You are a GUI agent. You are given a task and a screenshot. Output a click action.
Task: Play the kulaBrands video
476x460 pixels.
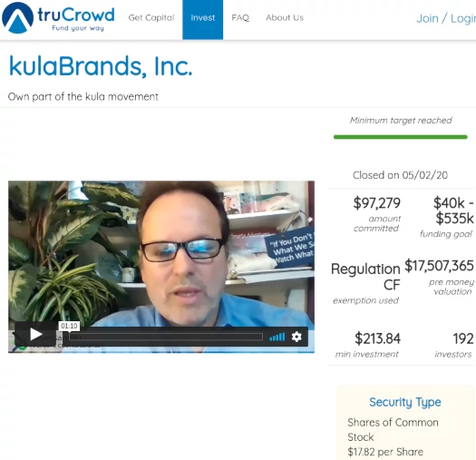pos(35,335)
